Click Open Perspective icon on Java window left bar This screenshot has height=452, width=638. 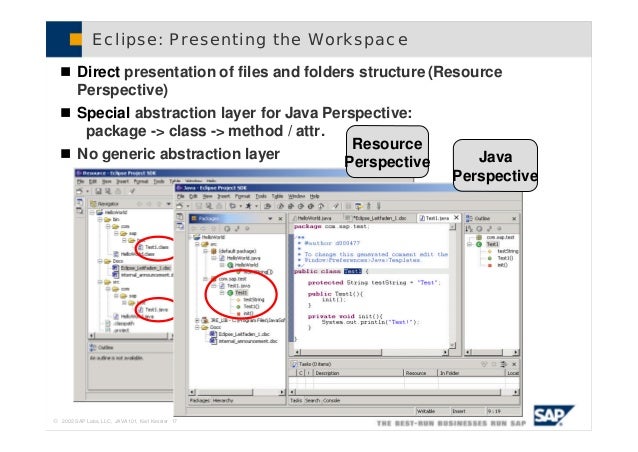(x=180, y=216)
